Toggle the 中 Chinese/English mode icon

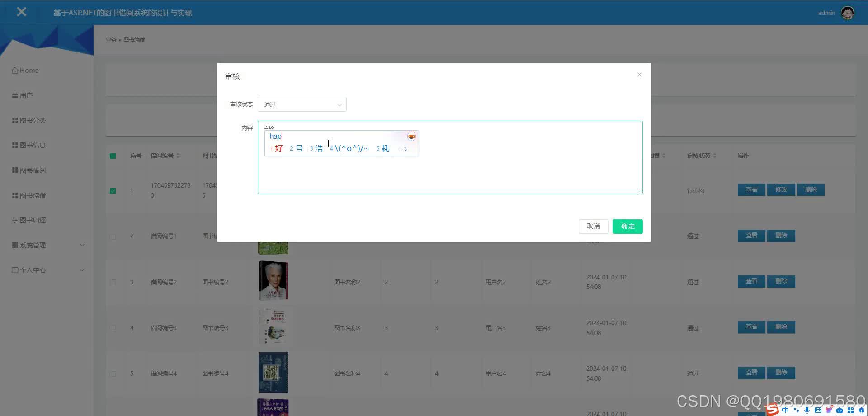(x=785, y=410)
